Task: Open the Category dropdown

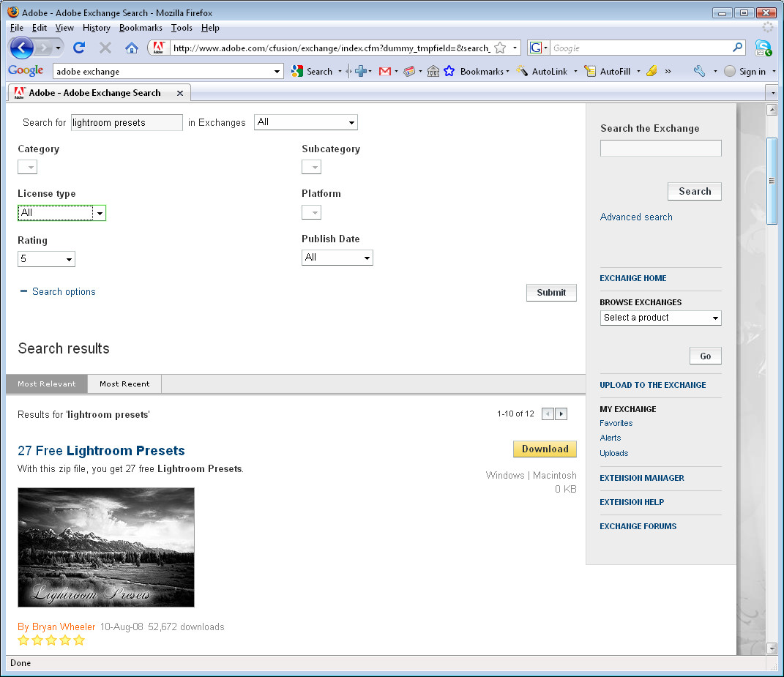Action: (x=28, y=167)
